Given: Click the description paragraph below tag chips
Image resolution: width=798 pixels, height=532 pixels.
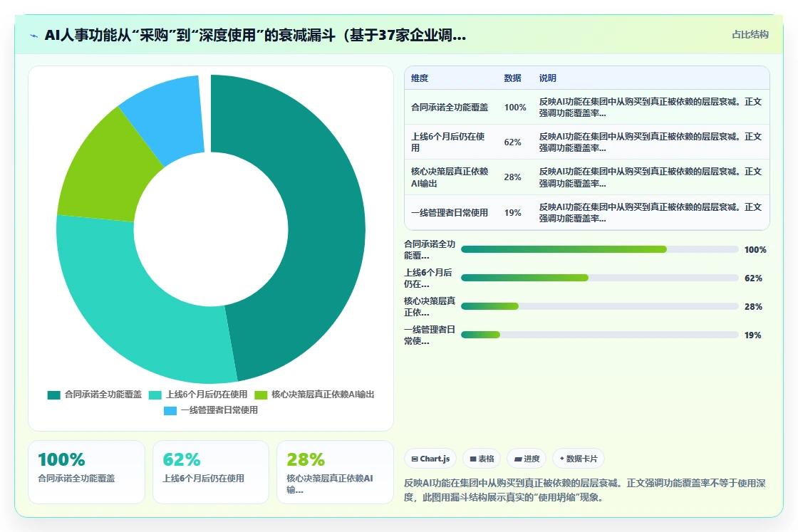Looking at the screenshot, I should pyautogui.click(x=585, y=490).
